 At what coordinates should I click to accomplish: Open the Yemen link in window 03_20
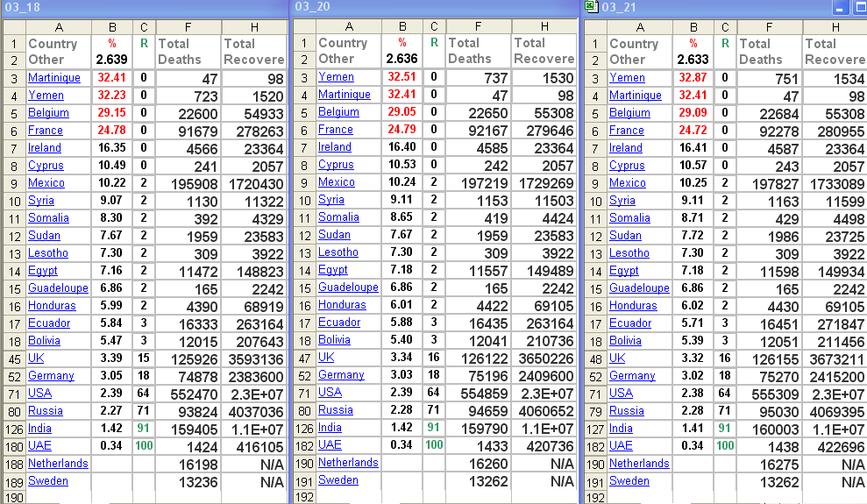pos(336,77)
